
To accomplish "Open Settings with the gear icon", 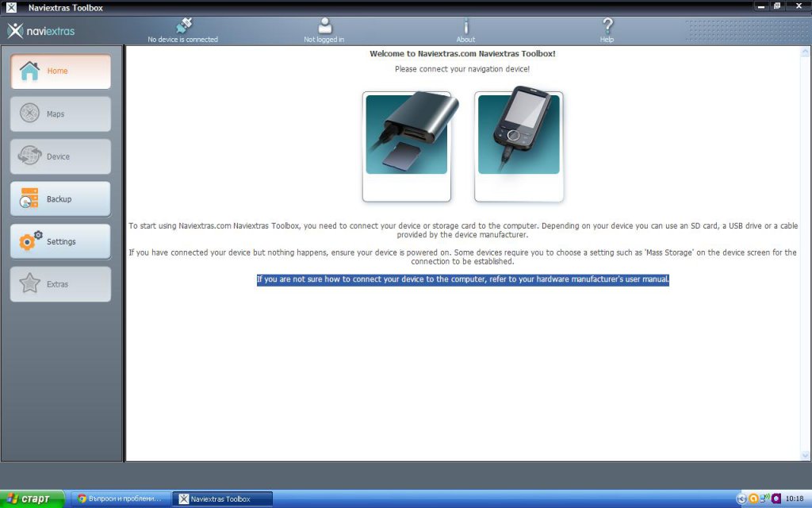I will (x=60, y=241).
